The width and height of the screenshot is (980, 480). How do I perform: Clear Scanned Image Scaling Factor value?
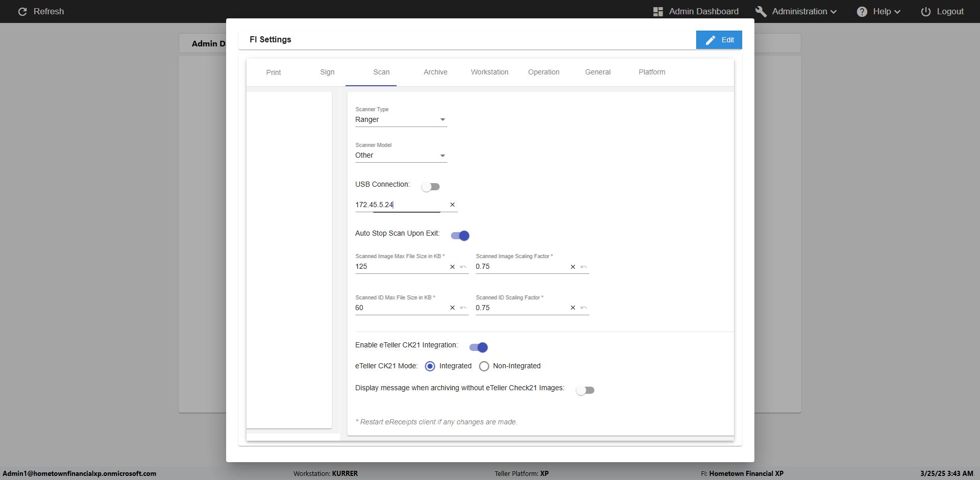[573, 267]
